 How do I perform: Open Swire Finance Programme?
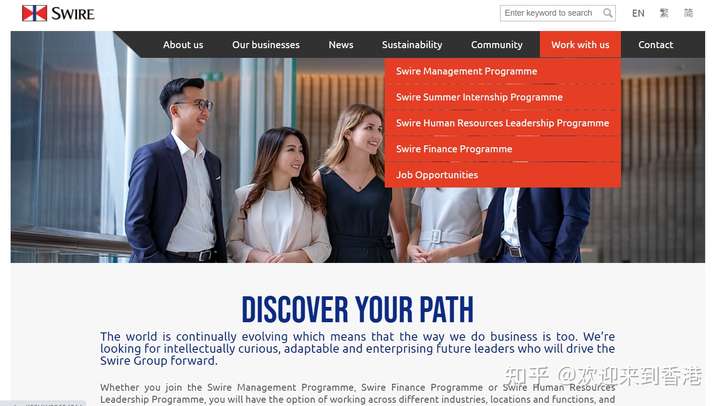click(502, 149)
